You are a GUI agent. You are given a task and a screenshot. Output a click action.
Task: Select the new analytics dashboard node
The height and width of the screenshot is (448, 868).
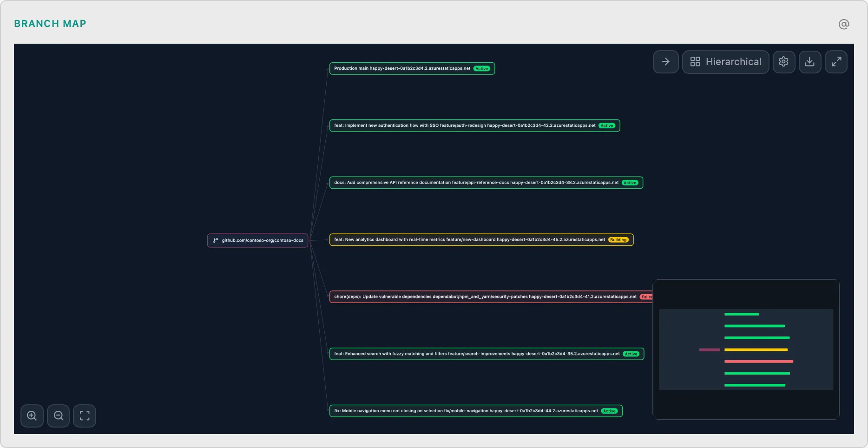point(469,240)
